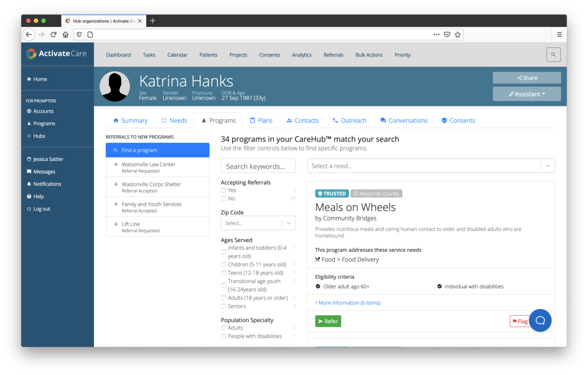Open a new browser tab
The image size is (588, 375).
tap(153, 21)
